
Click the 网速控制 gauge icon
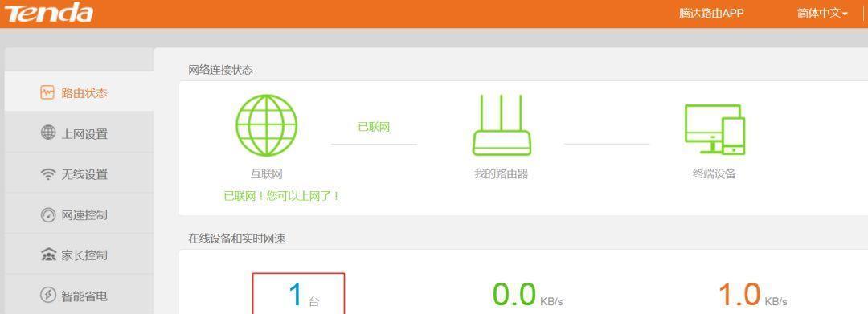pyautogui.click(x=48, y=214)
